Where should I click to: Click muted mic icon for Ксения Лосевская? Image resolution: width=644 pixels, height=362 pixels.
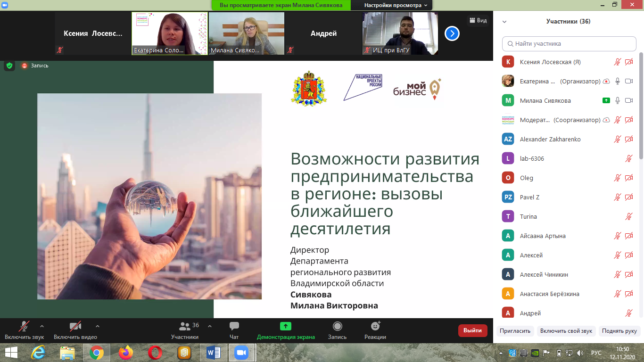[617, 62]
